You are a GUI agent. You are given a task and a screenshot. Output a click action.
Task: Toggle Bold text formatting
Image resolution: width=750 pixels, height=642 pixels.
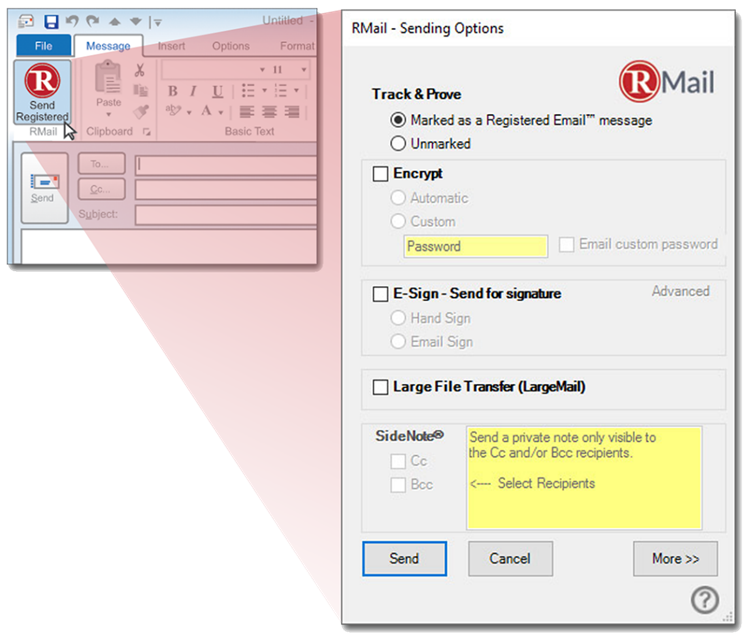pos(172,91)
